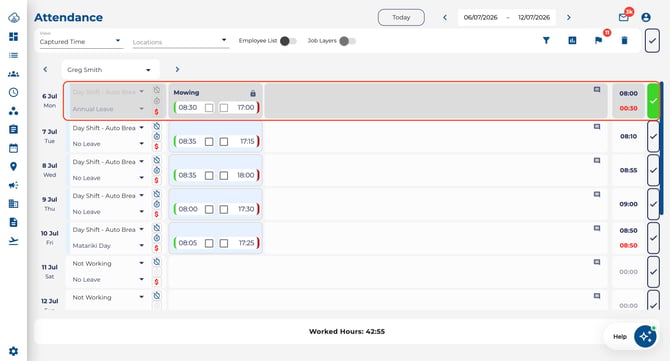Approve the 11 Jul day checkmark
This screenshot has width=670, height=361.
click(653, 272)
